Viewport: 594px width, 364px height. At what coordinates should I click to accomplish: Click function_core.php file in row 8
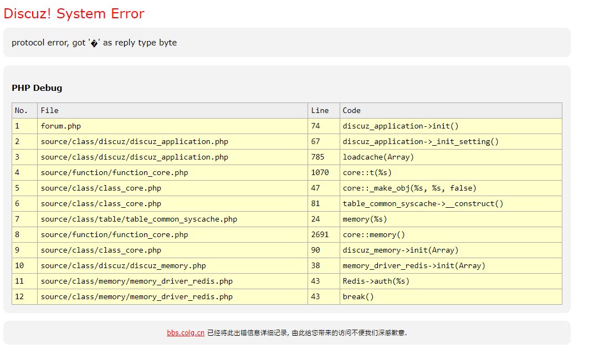pyautogui.click(x=172, y=235)
